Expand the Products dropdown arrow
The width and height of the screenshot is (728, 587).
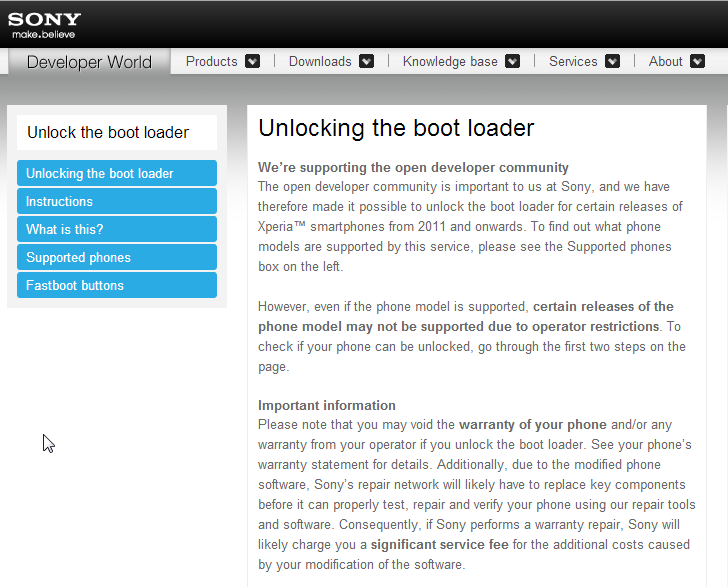coord(253,61)
